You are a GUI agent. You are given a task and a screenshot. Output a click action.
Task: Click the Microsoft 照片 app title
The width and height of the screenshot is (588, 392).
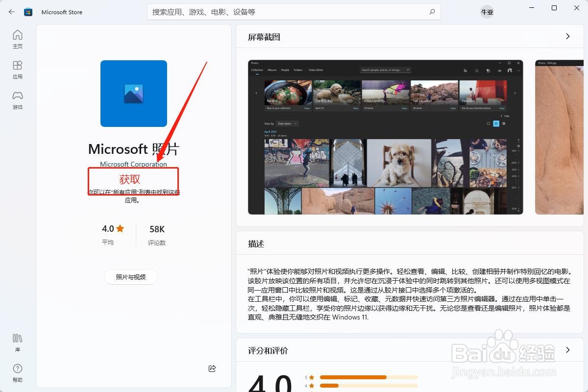pyautogui.click(x=133, y=149)
